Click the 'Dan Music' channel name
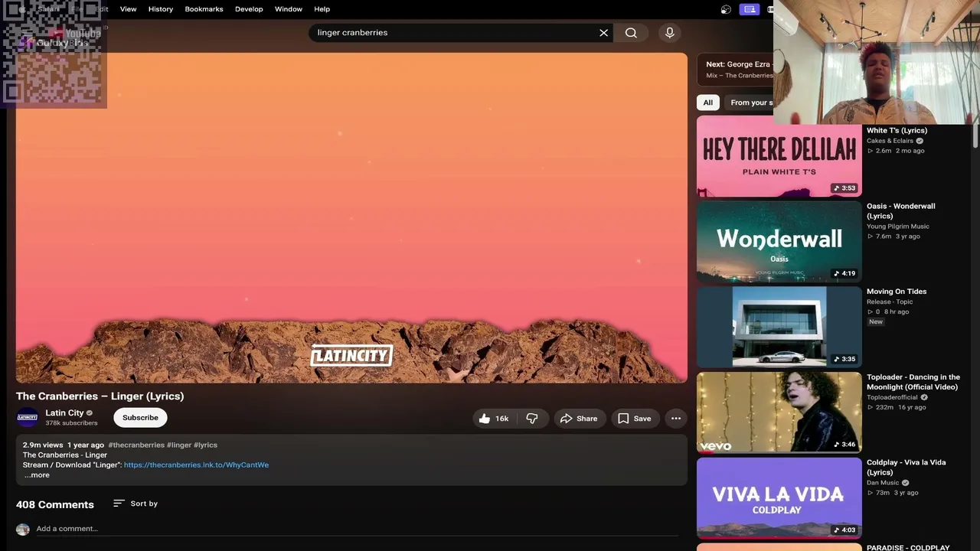Image resolution: width=980 pixels, height=551 pixels. [883, 483]
